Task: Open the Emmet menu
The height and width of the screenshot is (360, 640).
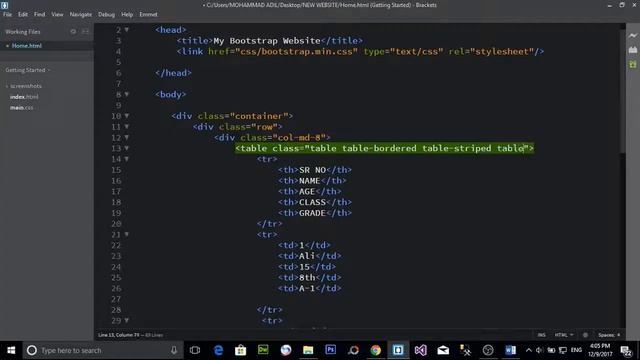Action: click(x=148, y=14)
